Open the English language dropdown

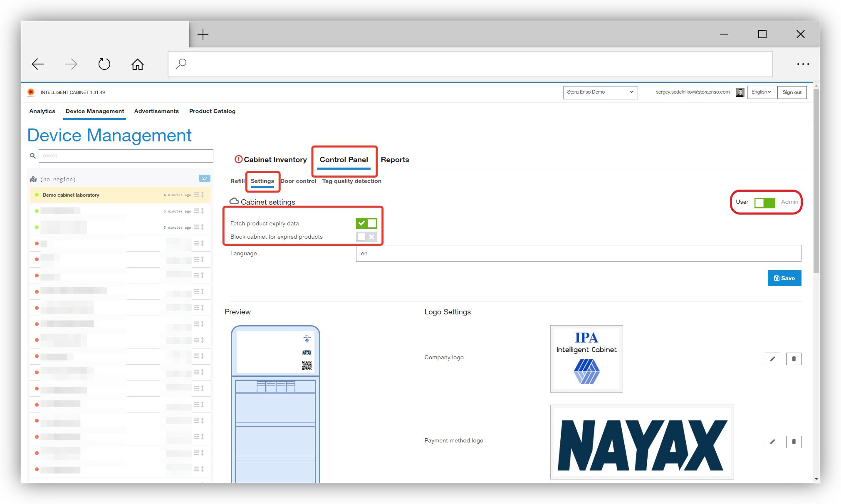pos(761,92)
